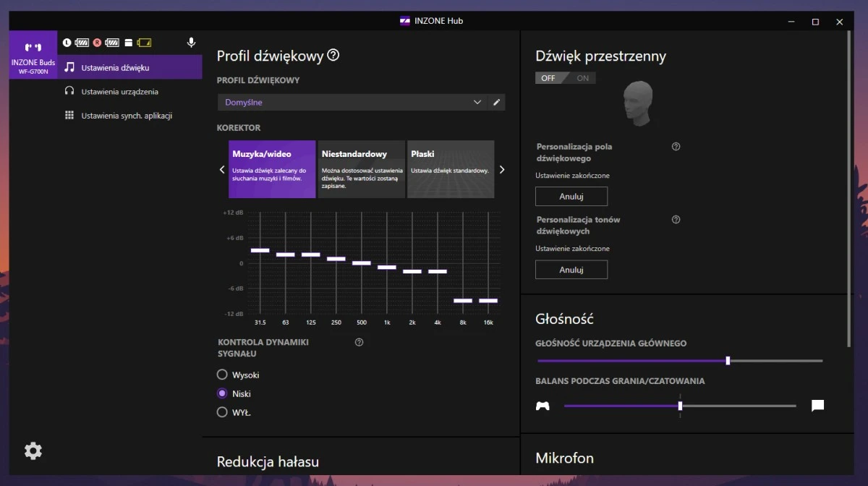
Task: Open Ustawienia synch. aplikacji in sidebar
Action: coord(126,116)
